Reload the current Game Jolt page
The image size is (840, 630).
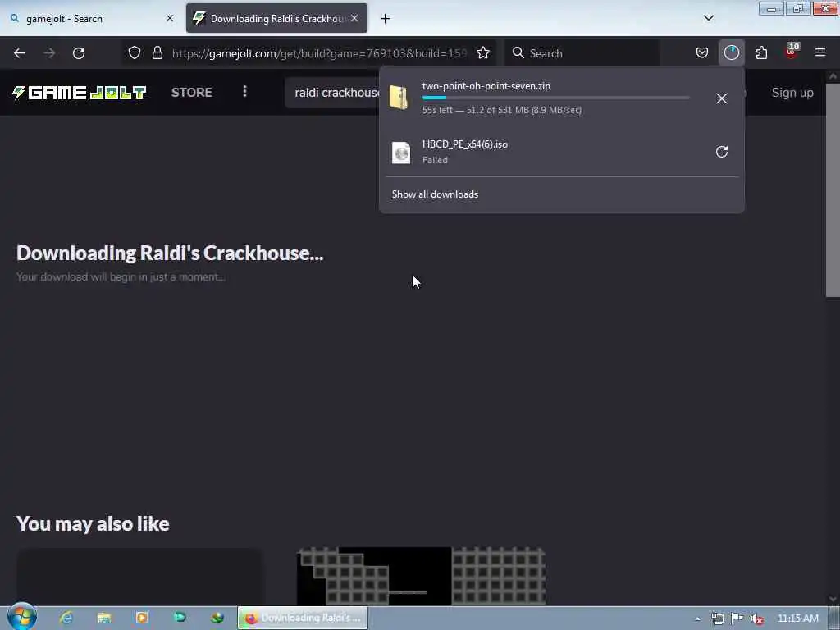79,53
